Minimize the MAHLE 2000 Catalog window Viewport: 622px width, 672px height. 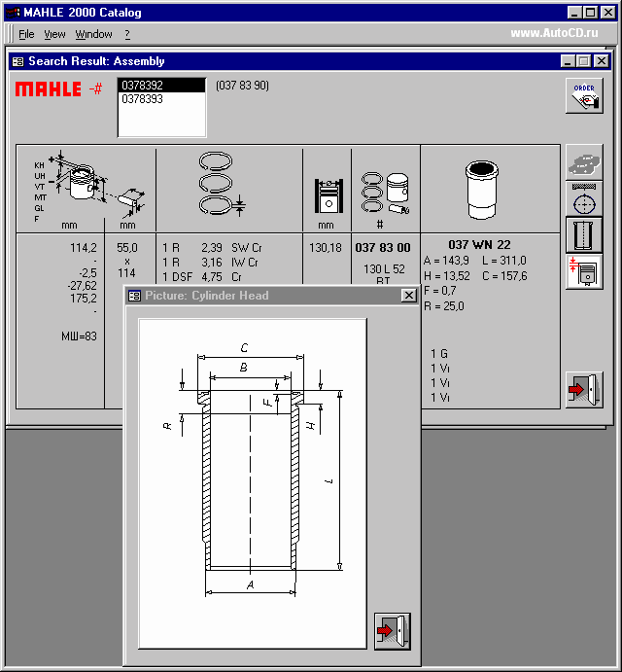tap(574, 13)
